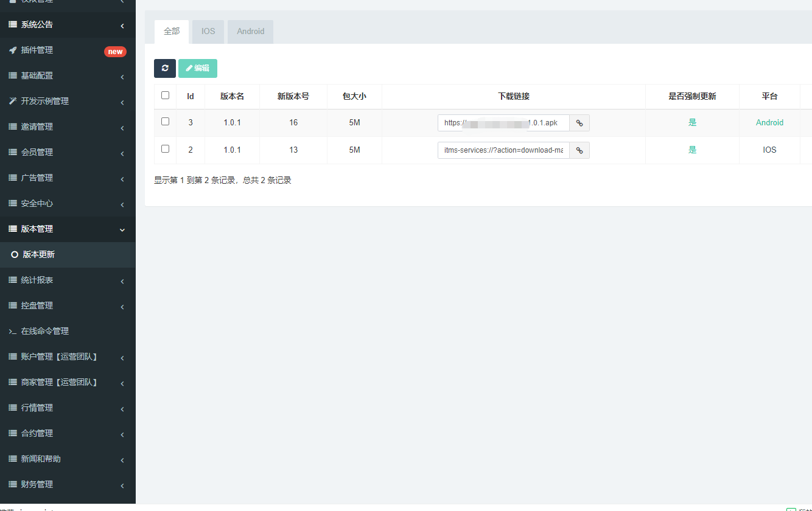
Task: Check the checkbox for row Id 3
Action: [164, 121]
